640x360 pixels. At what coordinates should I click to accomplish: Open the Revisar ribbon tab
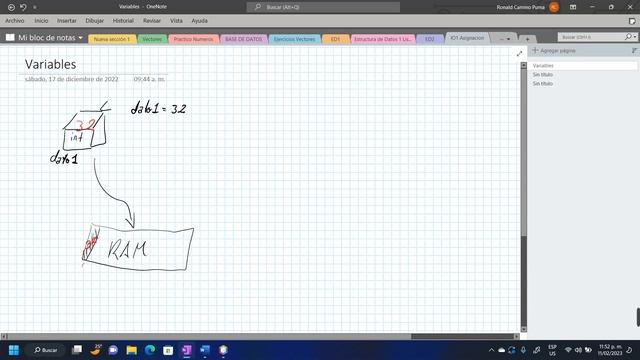coord(152,20)
